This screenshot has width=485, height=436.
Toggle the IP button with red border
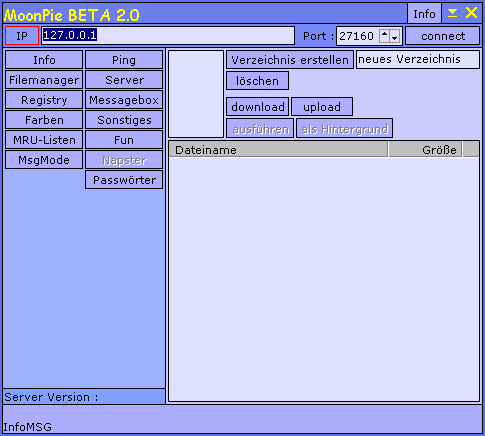pos(22,36)
